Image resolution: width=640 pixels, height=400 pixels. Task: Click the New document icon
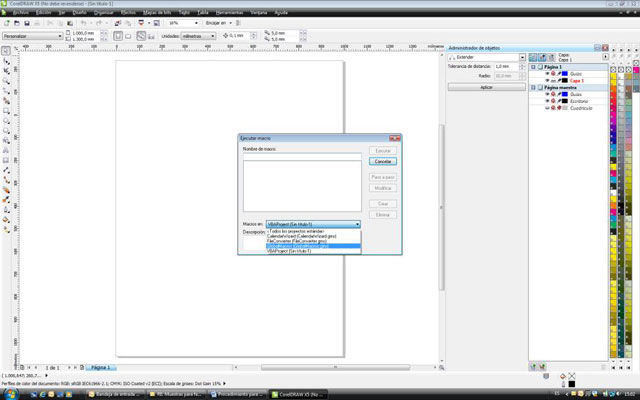[x=6, y=23]
